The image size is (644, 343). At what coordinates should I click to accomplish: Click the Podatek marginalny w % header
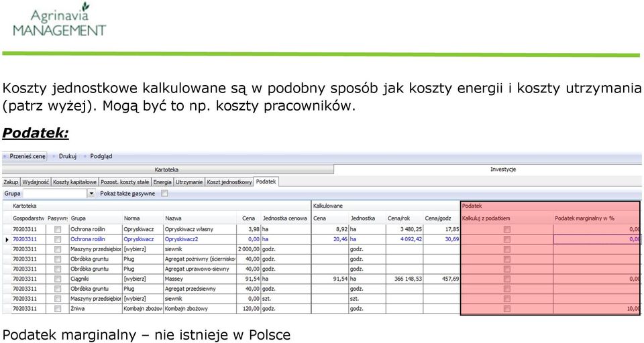[x=596, y=218]
